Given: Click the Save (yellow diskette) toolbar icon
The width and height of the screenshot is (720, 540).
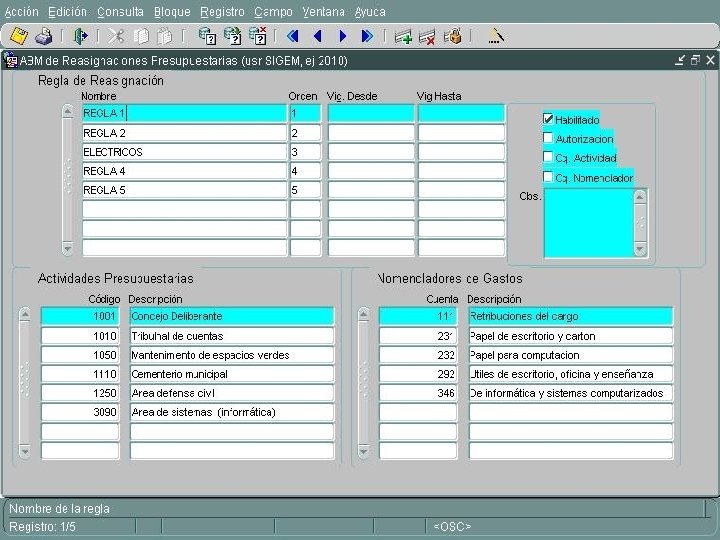Looking at the screenshot, I should pos(19,36).
